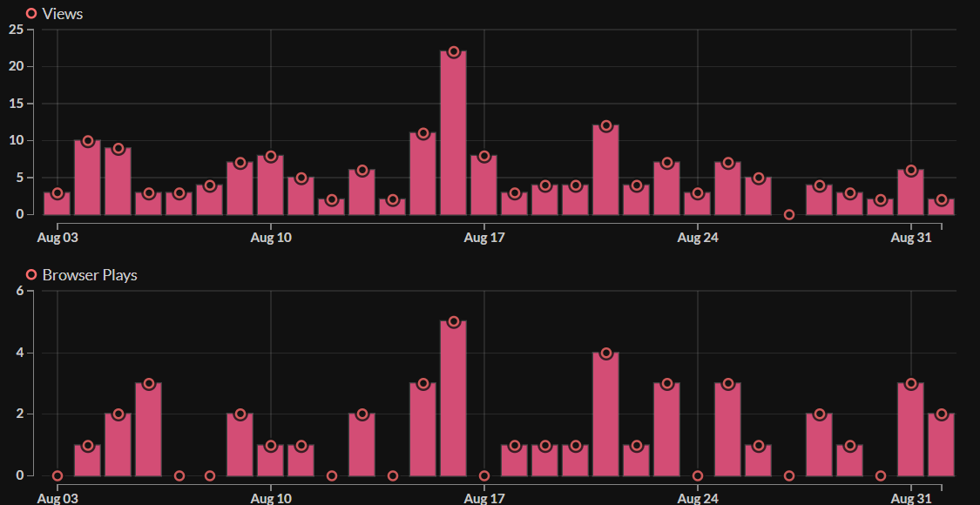Image resolution: width=980 pixels, height=505 pixels.
Task: Click the 'Aug 31' label under Views chart
Action: tap(911, 238)
